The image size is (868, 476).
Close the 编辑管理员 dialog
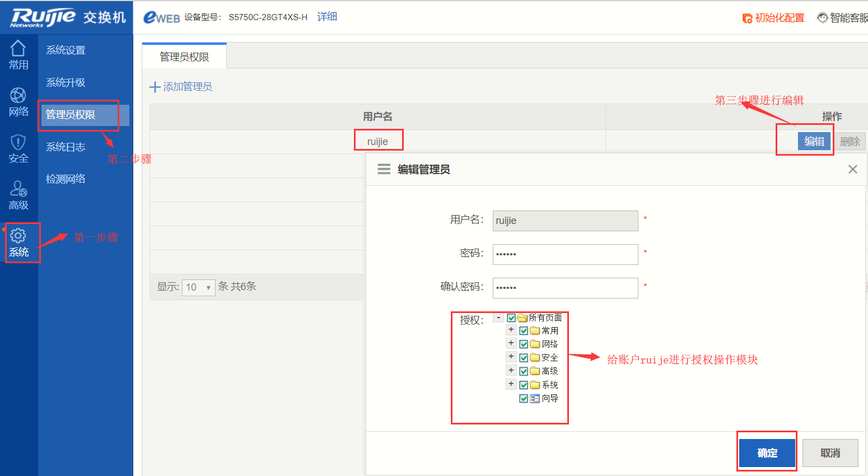tap(852, 169)
